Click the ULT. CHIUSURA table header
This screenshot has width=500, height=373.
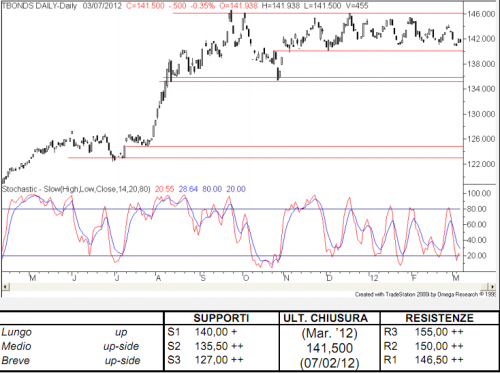click(x=326, y=318)
